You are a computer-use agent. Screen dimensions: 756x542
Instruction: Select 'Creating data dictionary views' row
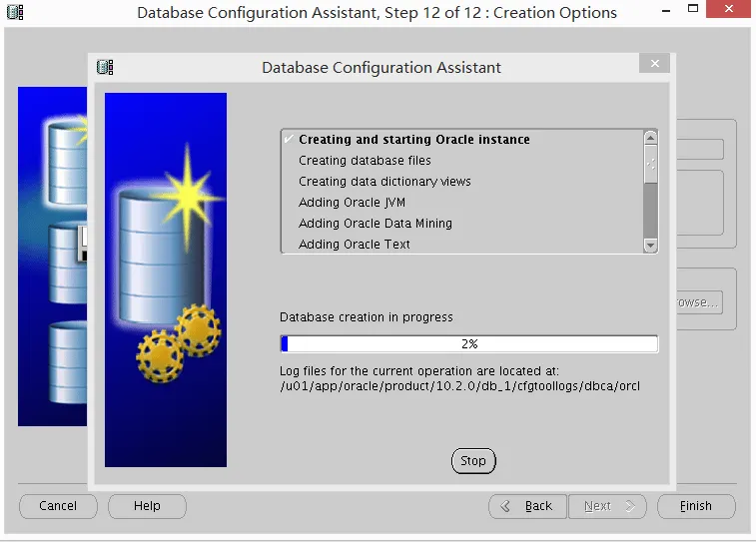point(462,182)
